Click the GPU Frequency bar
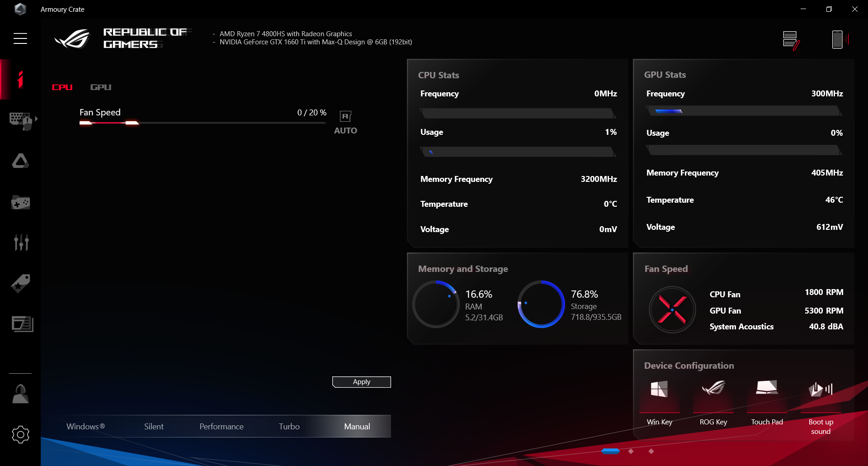Screen dimensions: 868x466 tap(744, 111)
